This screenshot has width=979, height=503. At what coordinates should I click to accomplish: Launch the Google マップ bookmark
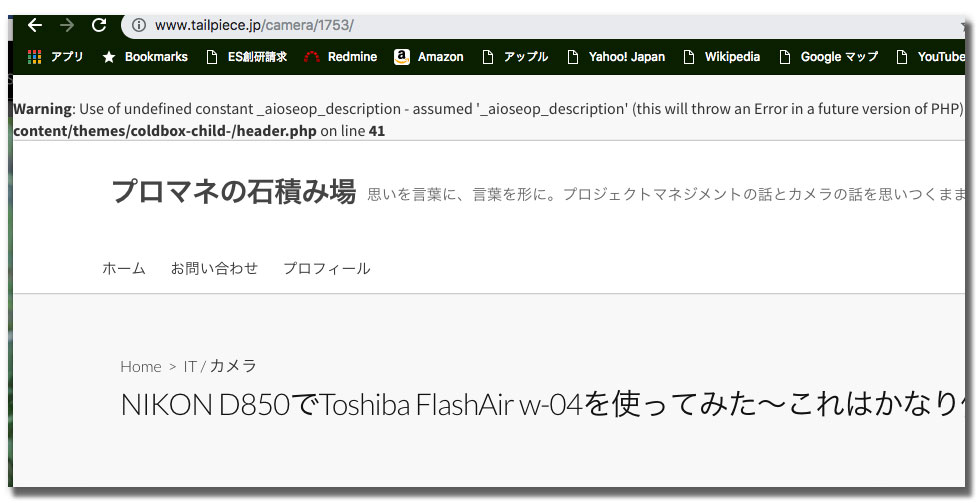(828, 57)
